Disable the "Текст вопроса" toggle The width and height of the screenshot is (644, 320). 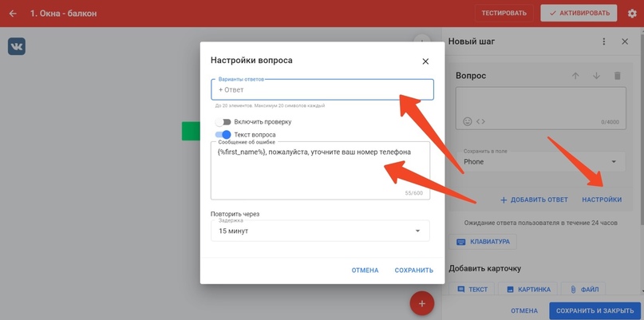[223, 135]
